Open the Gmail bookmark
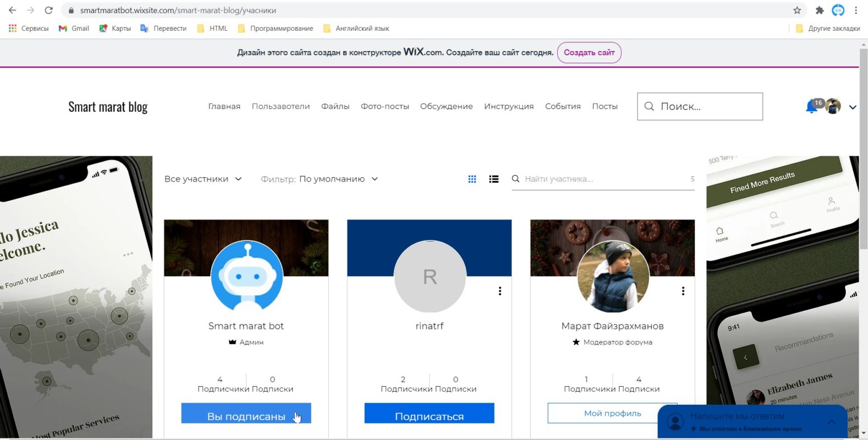This screenshot has width=868, height=440. click(74, 28)
